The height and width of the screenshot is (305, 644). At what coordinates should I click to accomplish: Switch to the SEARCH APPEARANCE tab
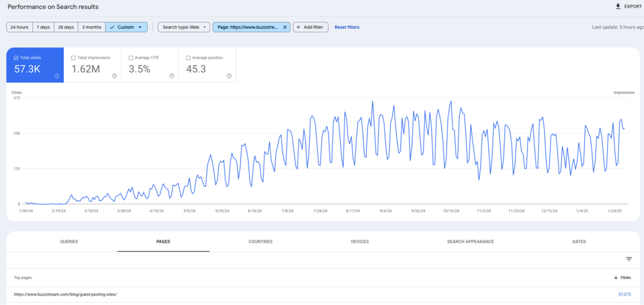471,242
